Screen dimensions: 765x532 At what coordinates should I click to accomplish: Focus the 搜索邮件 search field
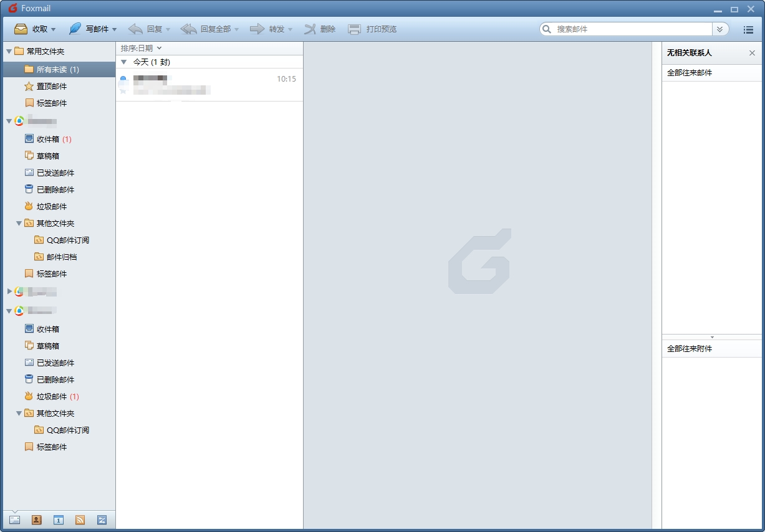coord(633,29)
